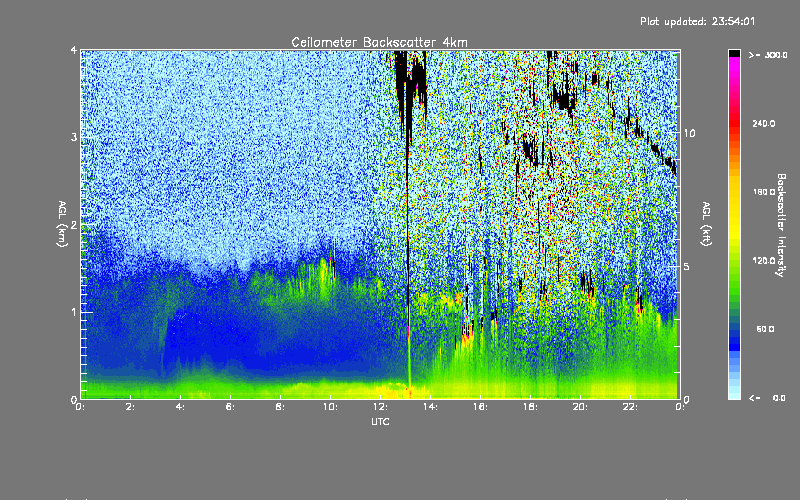Click the "2:" UTC hour tick
800x500 pixels.
tap(130, 407)
